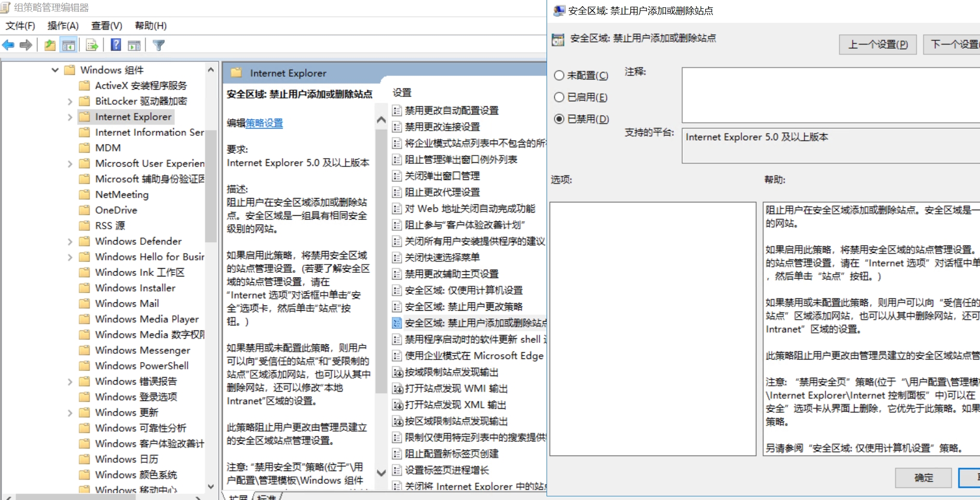This screenshot has width=980, height=500.
Task: Click the MDM folder icon
Action: click(x=84, y=148)
